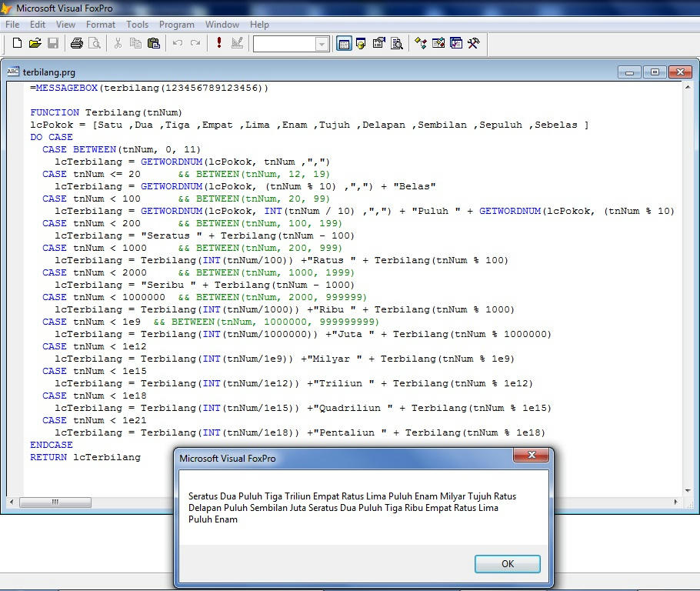Open the Format menu
The width and height of the screenshot is (700, 591).
(x=101, y=25)
